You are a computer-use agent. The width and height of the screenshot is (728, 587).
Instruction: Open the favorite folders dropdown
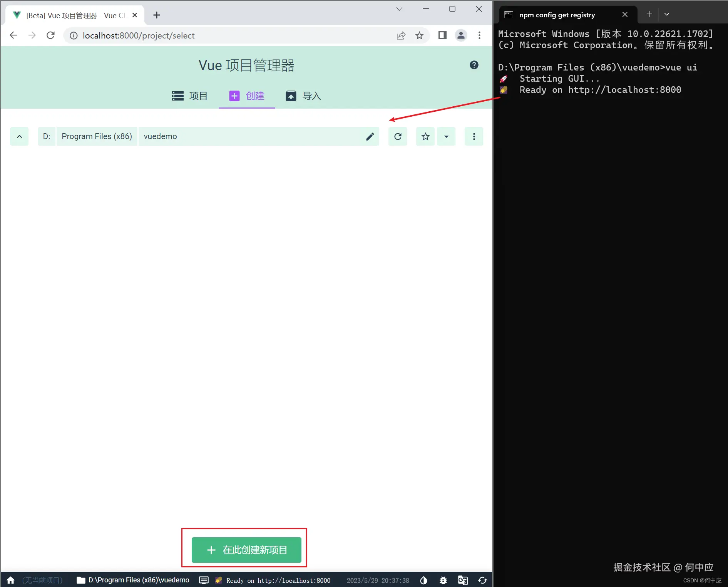pyautogui.click(x=446, y=136)
